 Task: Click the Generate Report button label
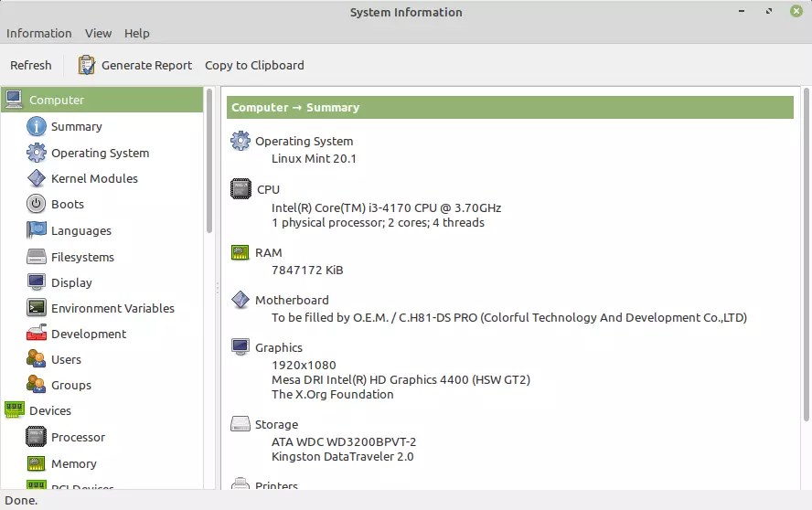tap(146, 65)
